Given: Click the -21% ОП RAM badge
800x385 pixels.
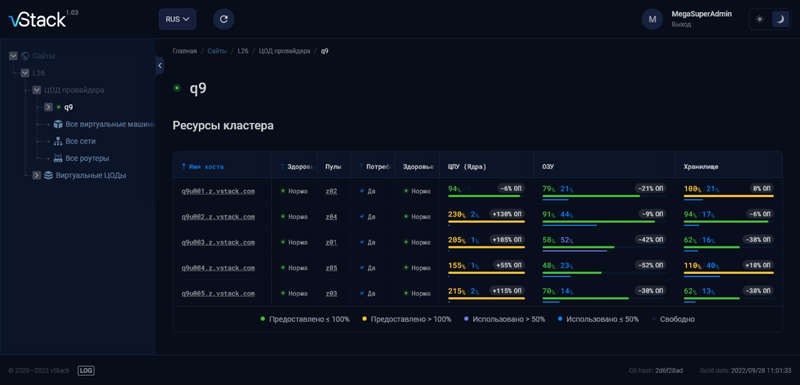Looking at the screenshot, I should click(651, 188).
